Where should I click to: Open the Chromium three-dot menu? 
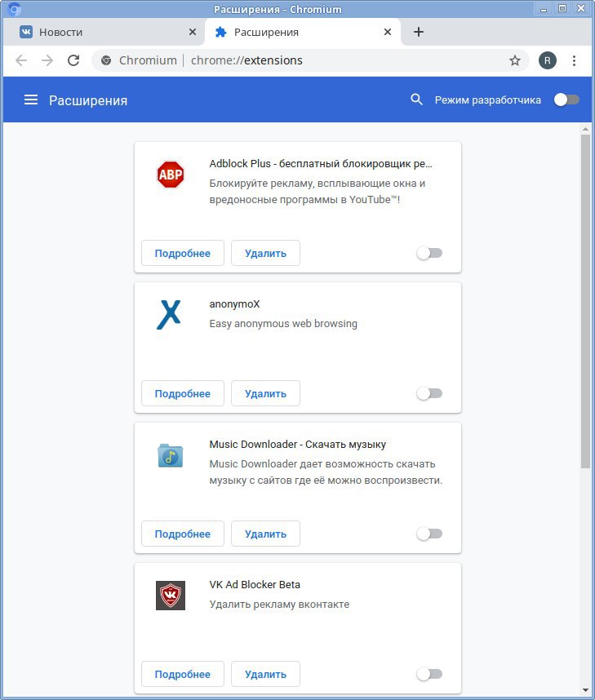pos(574,60)
